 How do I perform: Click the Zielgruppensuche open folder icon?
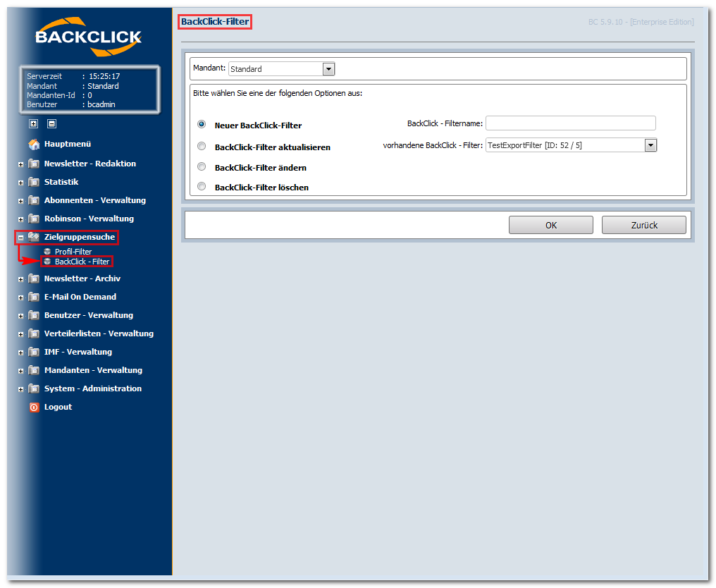[34, 237]
